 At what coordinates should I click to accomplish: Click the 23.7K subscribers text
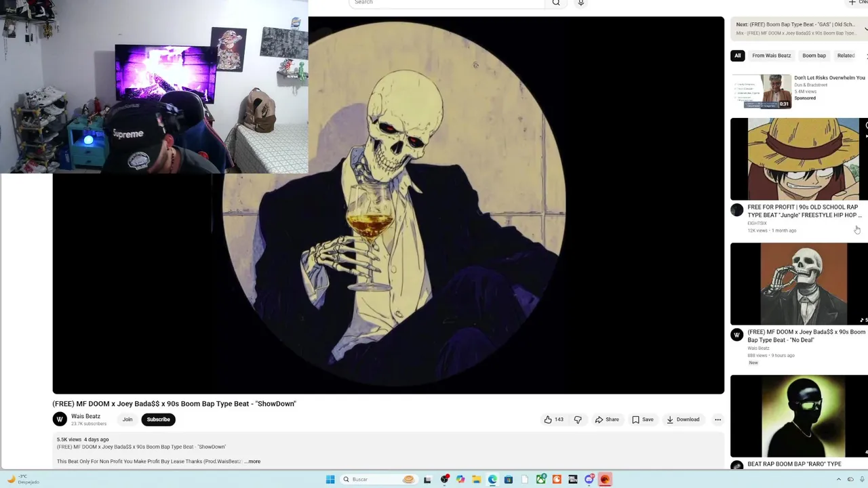89,424
